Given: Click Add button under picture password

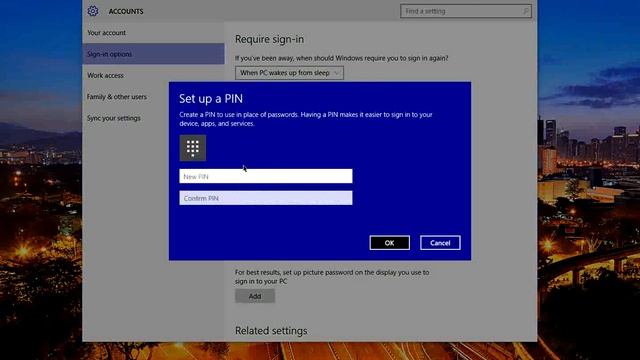Looking at the screenshot, I should tap(255, 296).
